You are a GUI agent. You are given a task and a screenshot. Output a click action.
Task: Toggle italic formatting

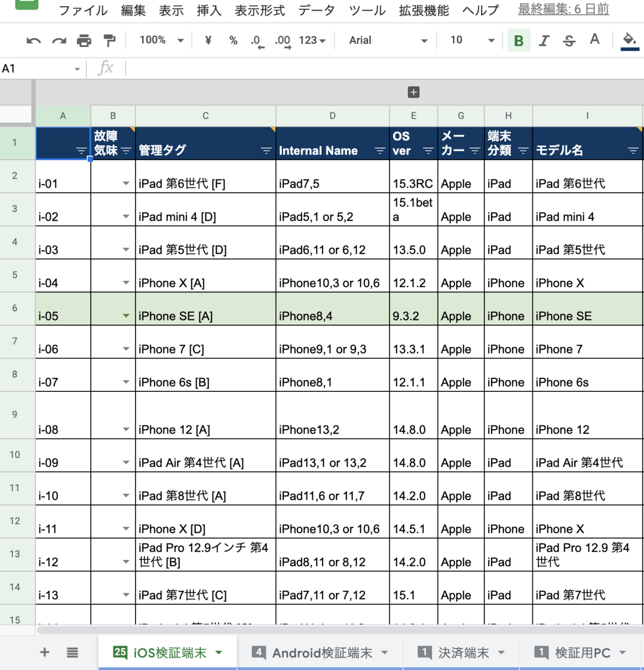[544, 40]
